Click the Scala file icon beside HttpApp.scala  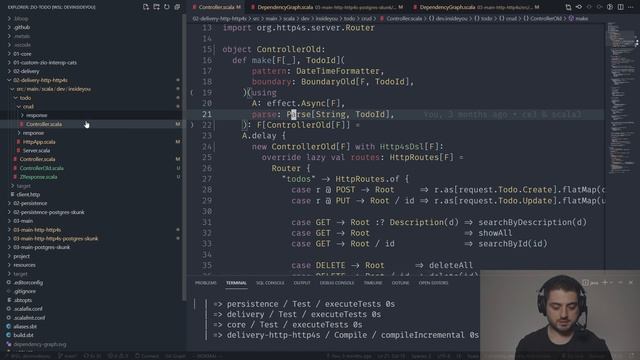coord(18,142)
